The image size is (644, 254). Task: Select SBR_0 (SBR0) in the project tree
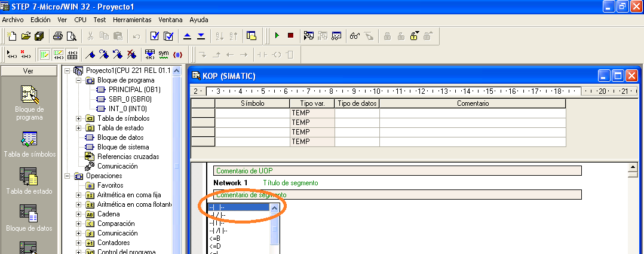130,99
